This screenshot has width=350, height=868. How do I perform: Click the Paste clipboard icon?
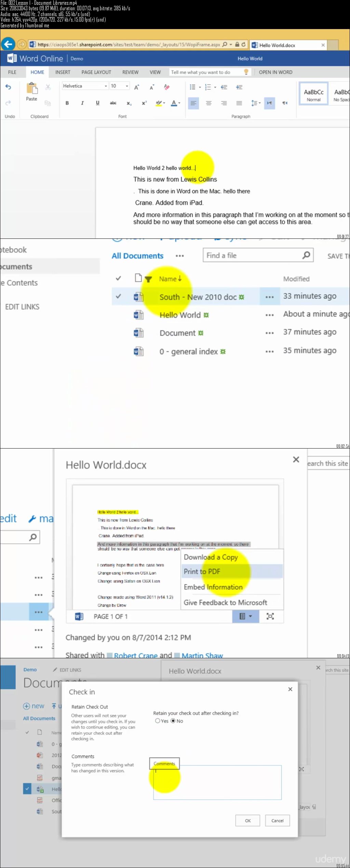(32, 88)
